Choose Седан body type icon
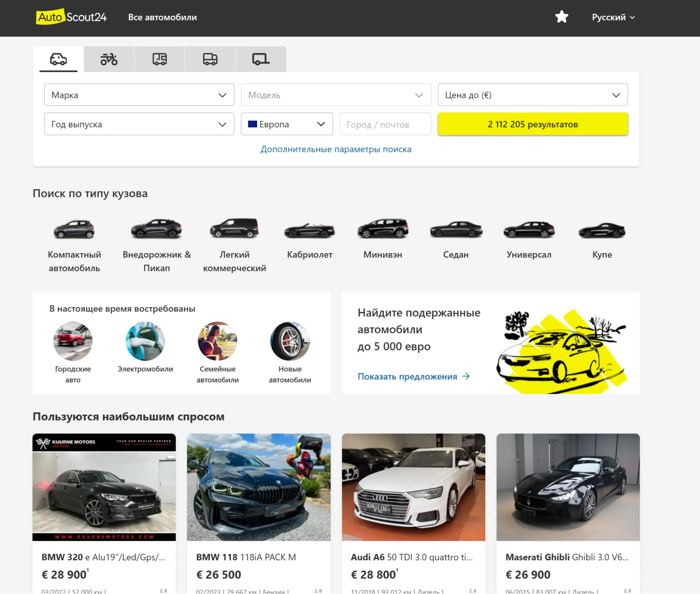Viewport: 700px width, 594px height. (456, 230)
